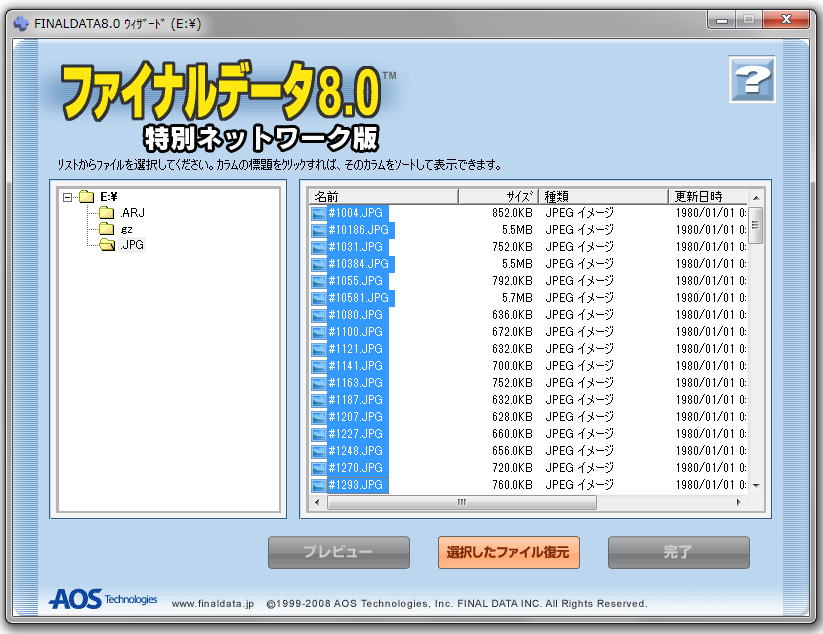This screenshot has width=823, height=634.
Task: Select the .gz folder in tree
Action: (126, 229)
